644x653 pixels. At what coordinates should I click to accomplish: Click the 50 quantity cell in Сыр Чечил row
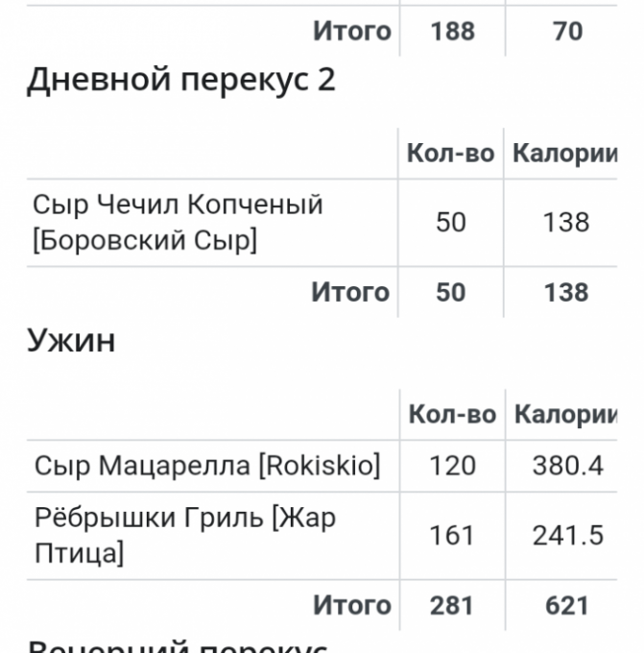[450, 222]
